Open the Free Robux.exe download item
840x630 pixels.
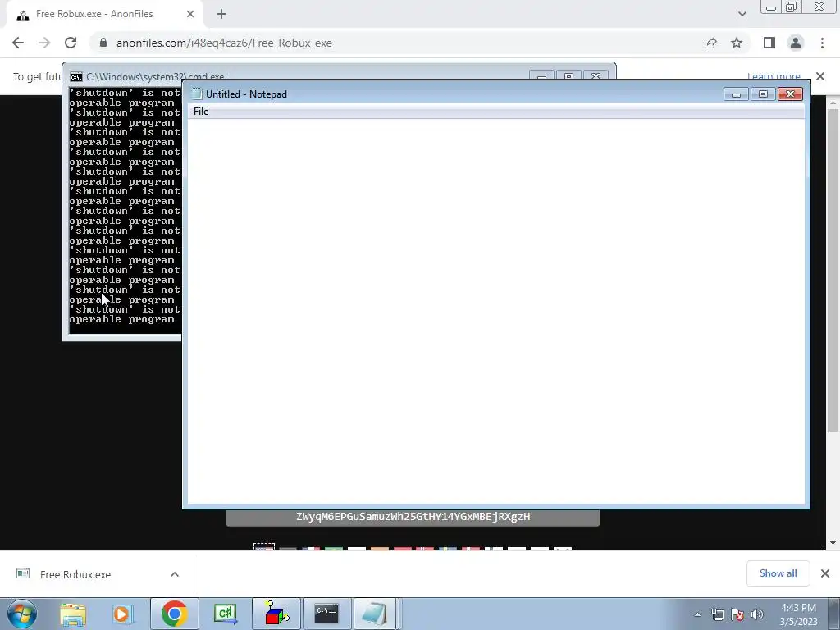(x=75, y=574)
